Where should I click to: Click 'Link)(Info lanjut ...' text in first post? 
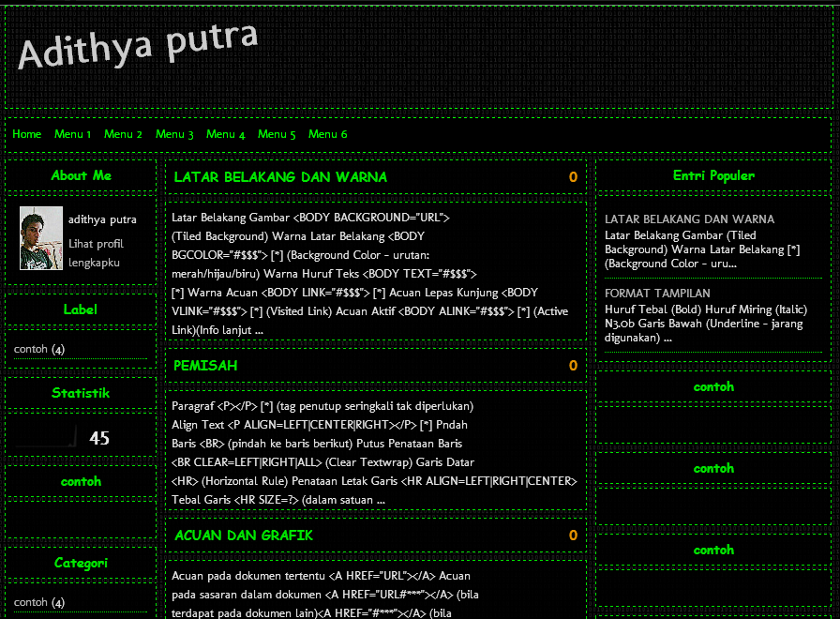coord(217,330)
